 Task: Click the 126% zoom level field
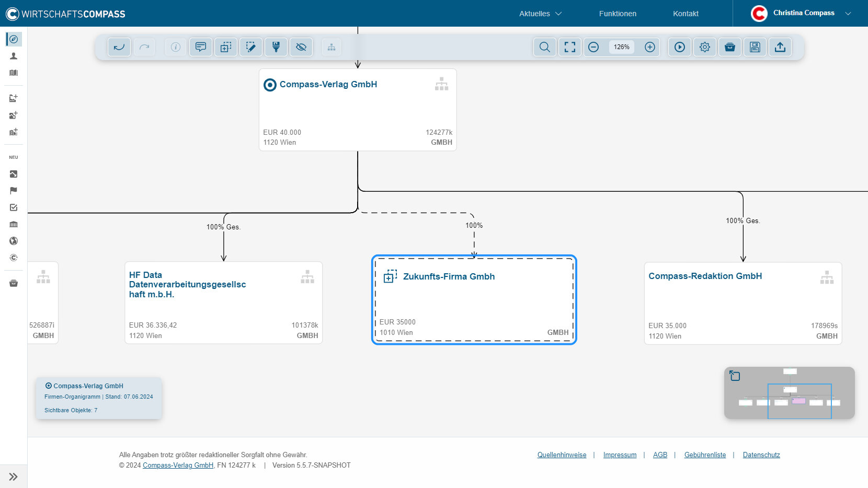(x=622, y=47)
